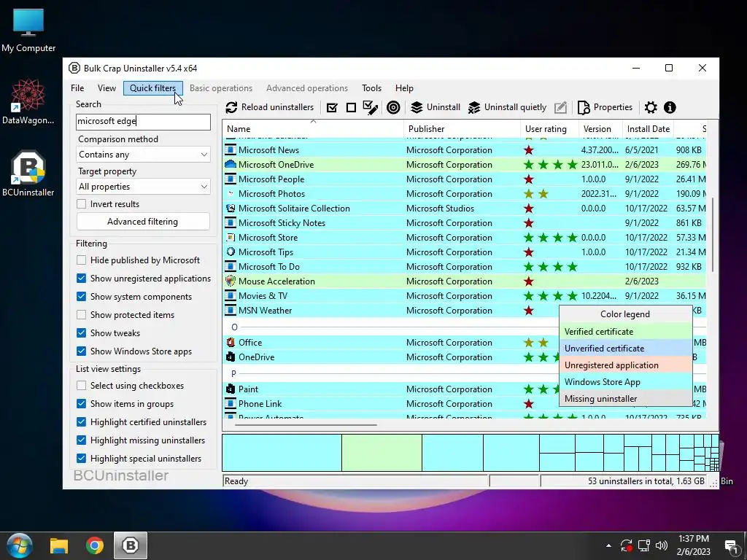Open the File menu
747x560 pixels.
(x=77, y=88)
